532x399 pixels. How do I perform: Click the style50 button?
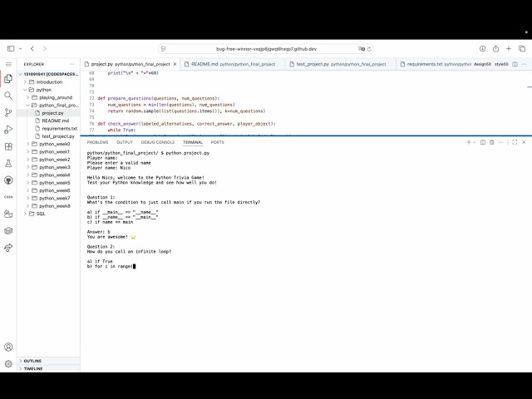501,64
